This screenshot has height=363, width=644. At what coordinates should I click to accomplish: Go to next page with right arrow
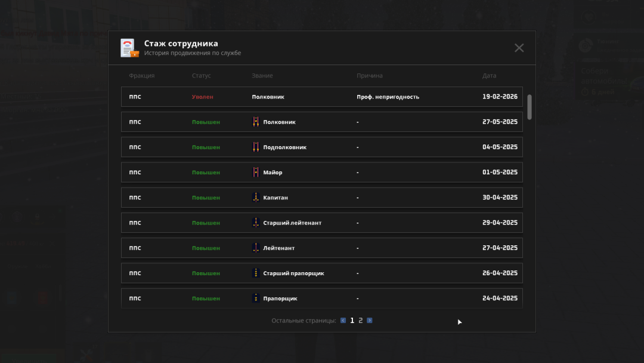click(370, 321)
